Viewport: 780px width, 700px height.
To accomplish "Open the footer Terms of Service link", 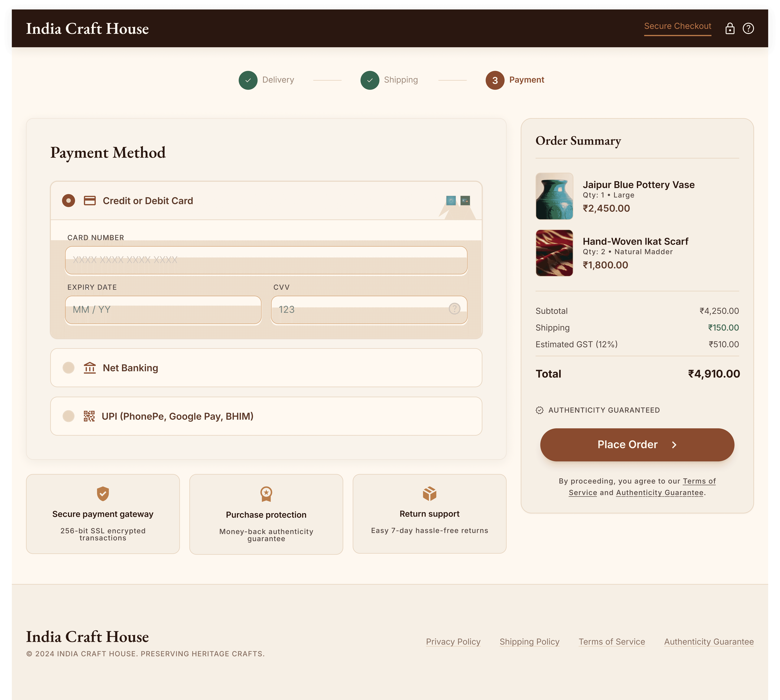I will [x=612, y=642].
